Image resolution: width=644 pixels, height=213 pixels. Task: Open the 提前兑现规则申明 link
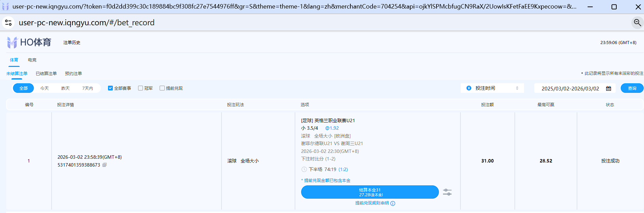pos(372,203)
